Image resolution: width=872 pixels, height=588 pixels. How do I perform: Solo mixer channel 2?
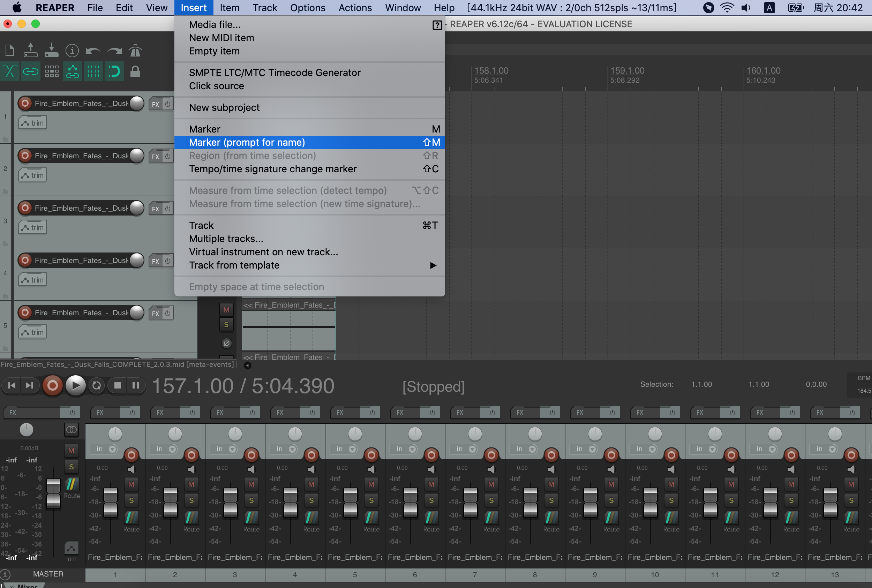coord(191,500)
